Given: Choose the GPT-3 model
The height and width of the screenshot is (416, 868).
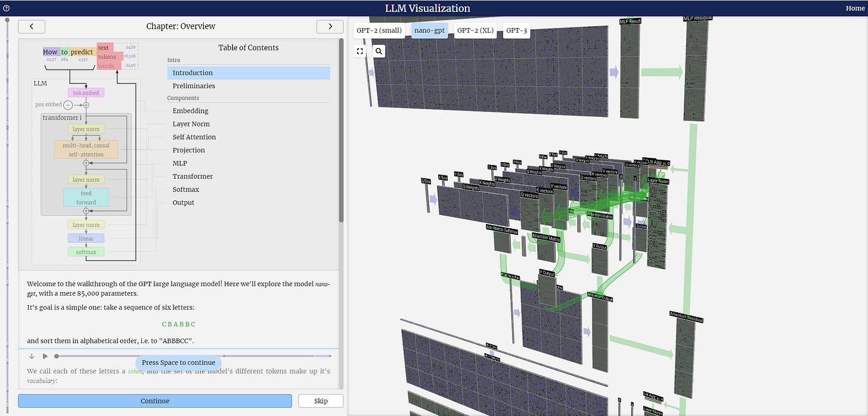Looking at the screenshot, I should click(x=516, y=30).
